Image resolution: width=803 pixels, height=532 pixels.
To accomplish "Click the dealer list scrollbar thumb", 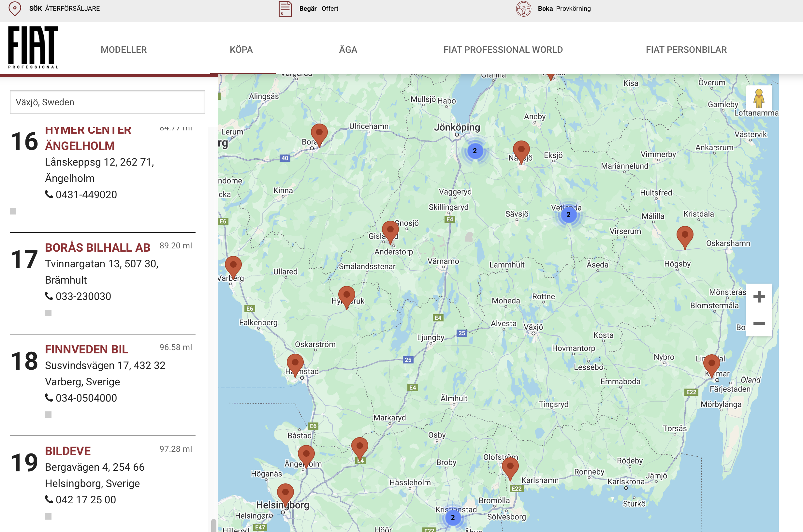I will coord(214,525).
